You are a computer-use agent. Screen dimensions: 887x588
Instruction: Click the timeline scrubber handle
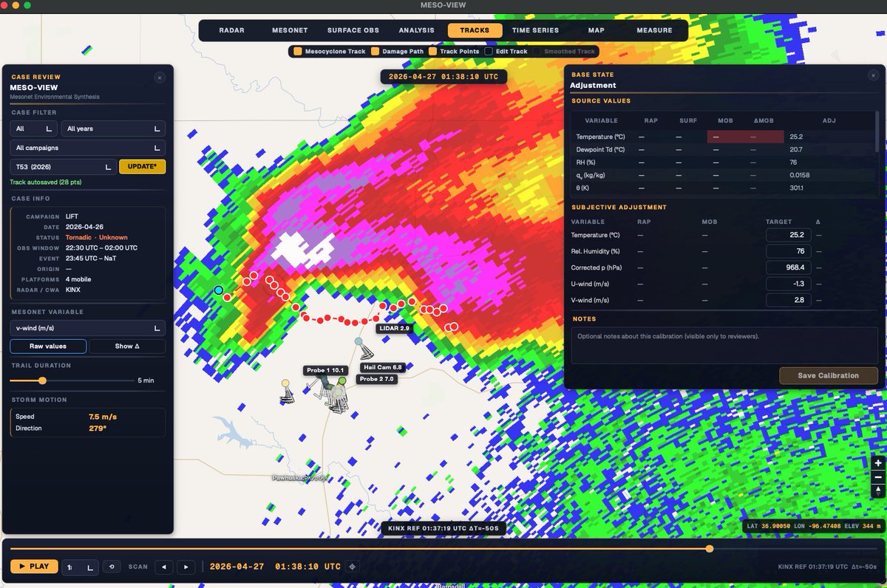pyautogui.click(x=710, y=549)
